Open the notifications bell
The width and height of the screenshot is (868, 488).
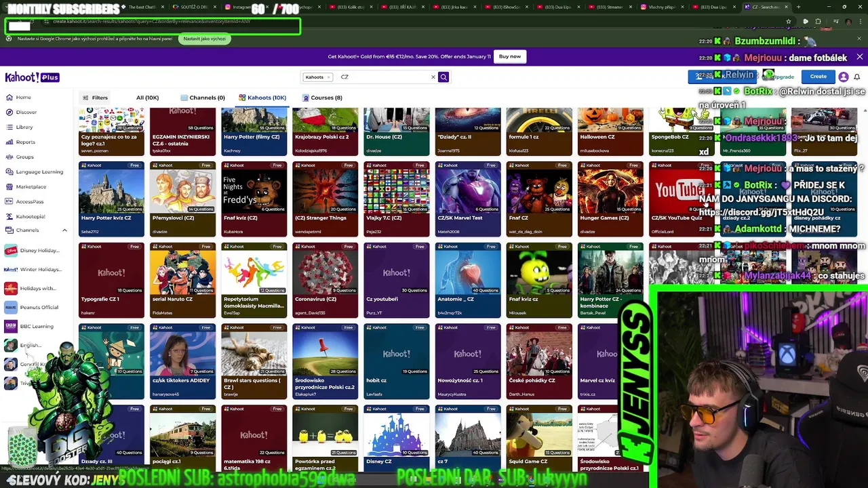tap(857, 77)
